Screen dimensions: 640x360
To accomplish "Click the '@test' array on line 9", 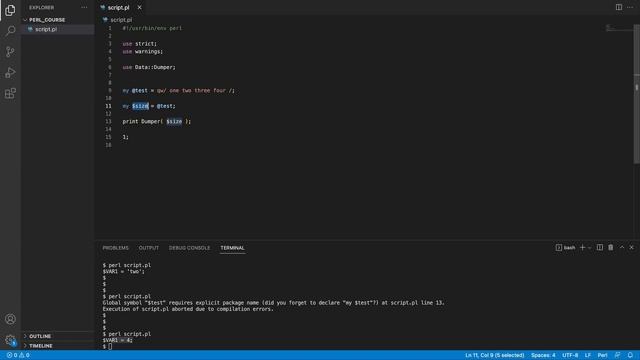I will (140, 91).
